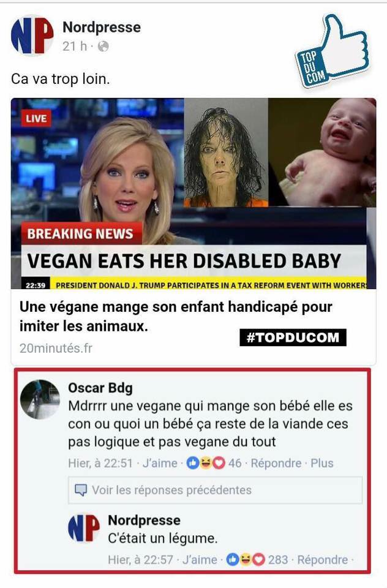Like the Nordpresse reply with J'aime

pos(200,560)
